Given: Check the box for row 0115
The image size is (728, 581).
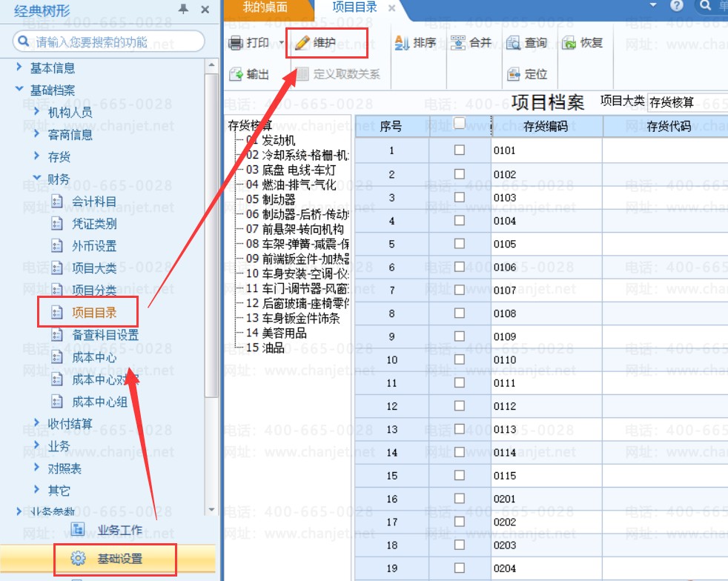Looking at the screenshot, I should (x=459, y=475).
